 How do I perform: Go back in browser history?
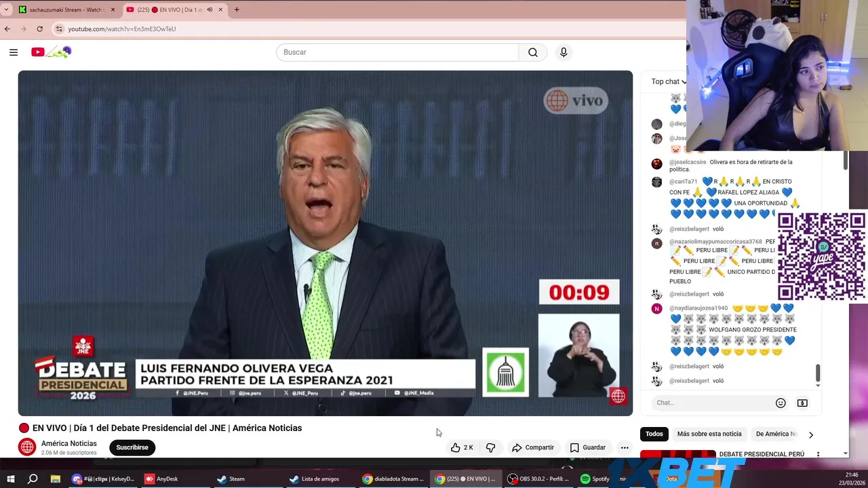(7, 28)
